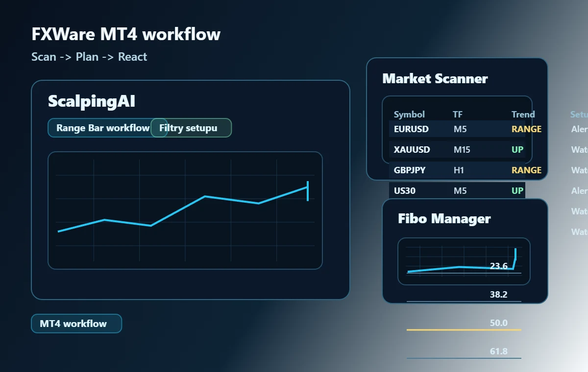Viewport: 588px width, 372px height.
Task: Select the XAUUSD symbol row
Action: [x=457, y=150]
